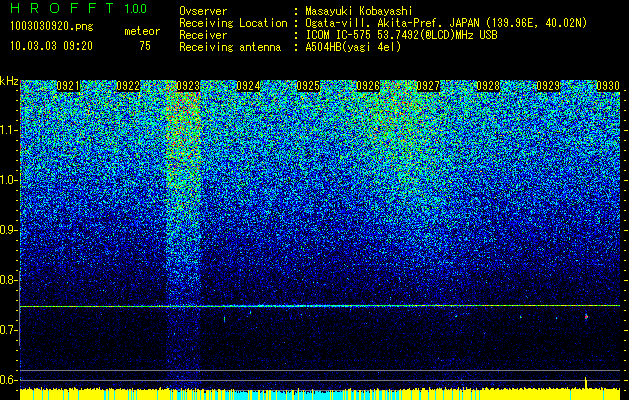The height and width of the screenshot is (400, 629).
Task: Click the Ovserver field label
Action: [x=203, y=11]
